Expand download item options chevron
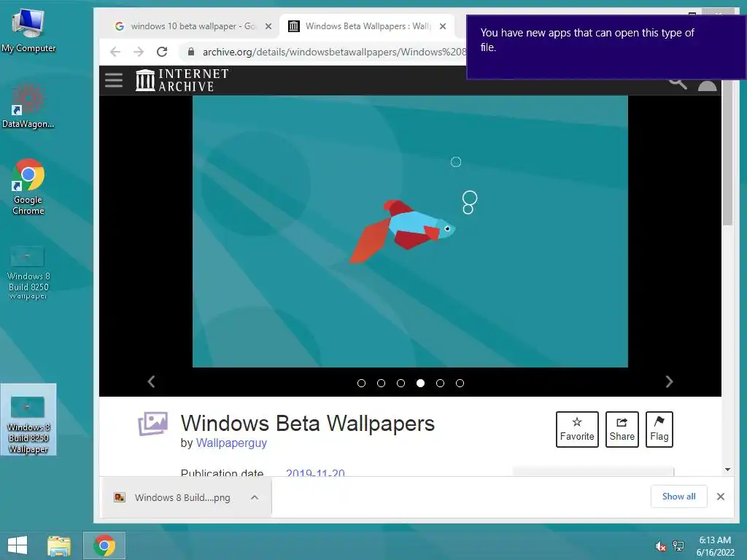 tap(255, 497)
